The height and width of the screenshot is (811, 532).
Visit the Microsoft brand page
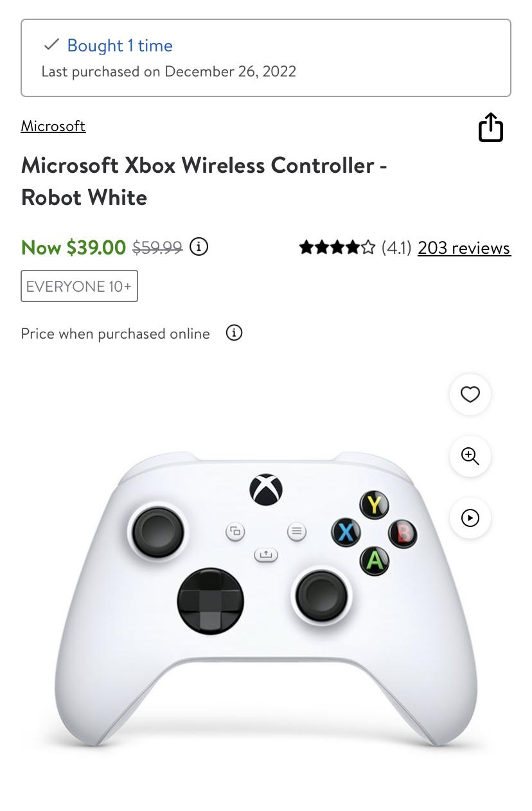53,126
